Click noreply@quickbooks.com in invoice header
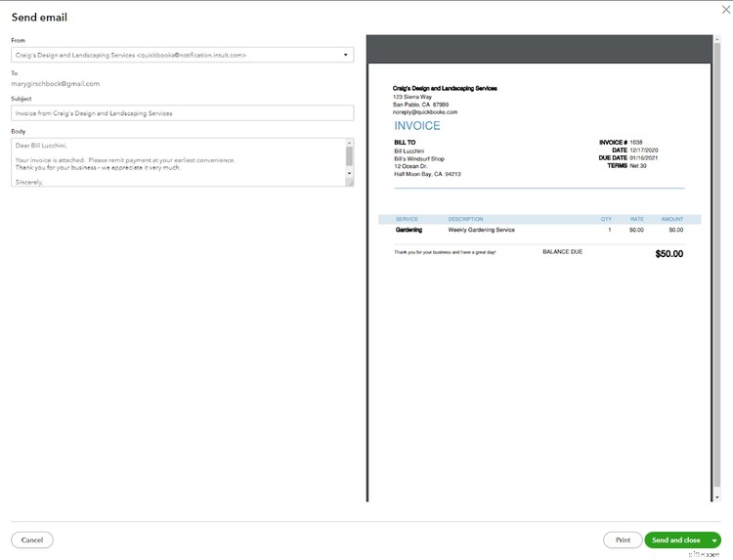Screen dimensions: 733x560 pyautogui.click(x=425, y=112)
